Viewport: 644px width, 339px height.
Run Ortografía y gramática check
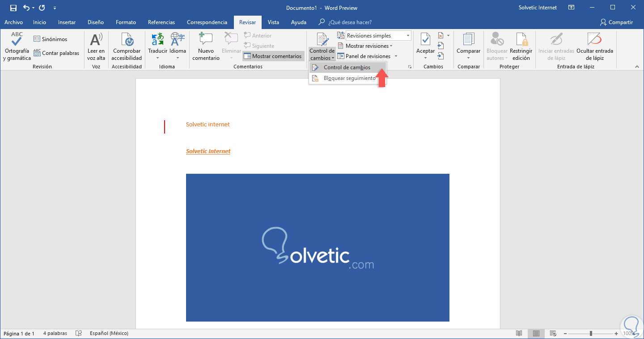tap(17, 47)
